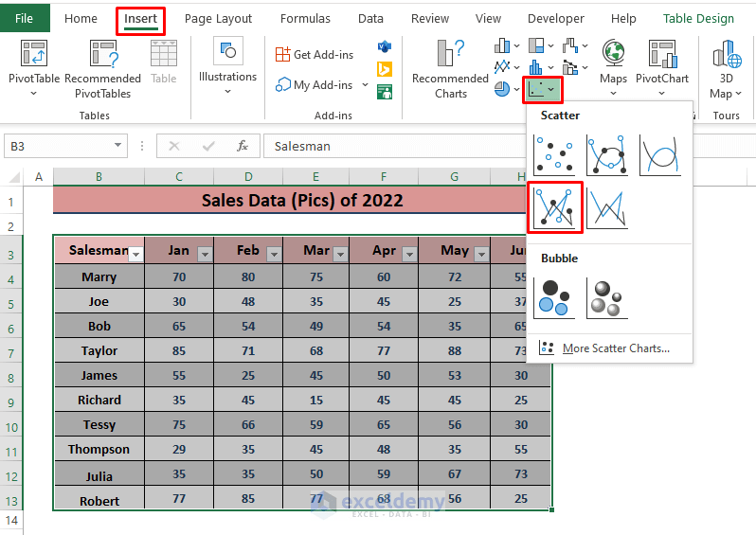
Task: Choose Scatter with Straight Lines and Markers
Action: point(555,207)
